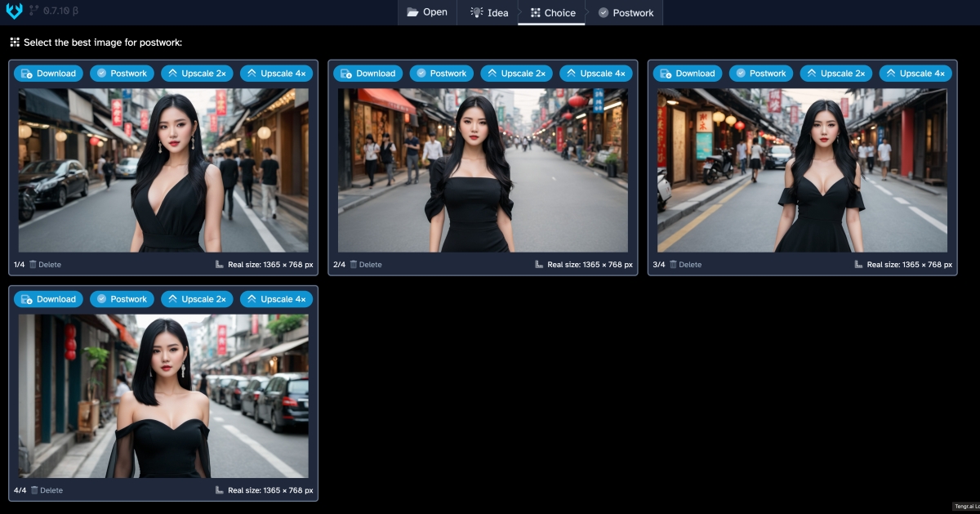Delete image 4/4
The height and width of the screenshot is (514, 980).
pyautogui.click(x=47, y=490)
